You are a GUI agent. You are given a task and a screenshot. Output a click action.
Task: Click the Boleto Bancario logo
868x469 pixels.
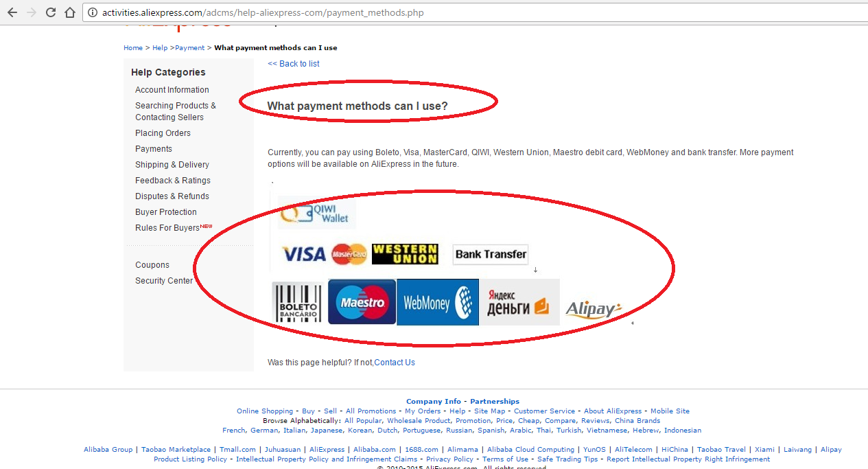298,302
